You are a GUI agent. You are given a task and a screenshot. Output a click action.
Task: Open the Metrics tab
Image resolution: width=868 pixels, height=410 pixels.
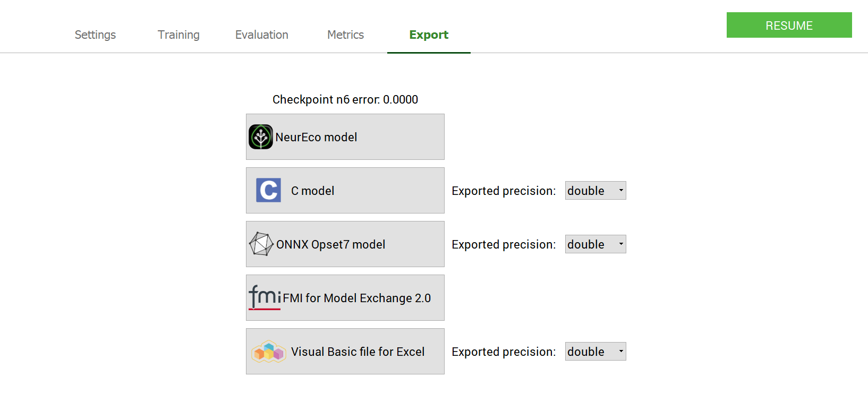[x=345, y=35]
